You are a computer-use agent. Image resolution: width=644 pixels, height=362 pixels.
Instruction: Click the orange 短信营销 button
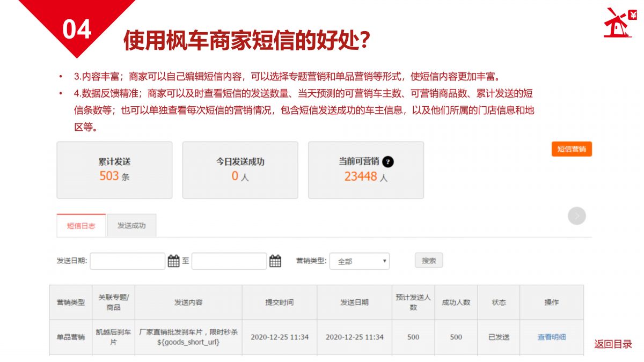[572, 149]
